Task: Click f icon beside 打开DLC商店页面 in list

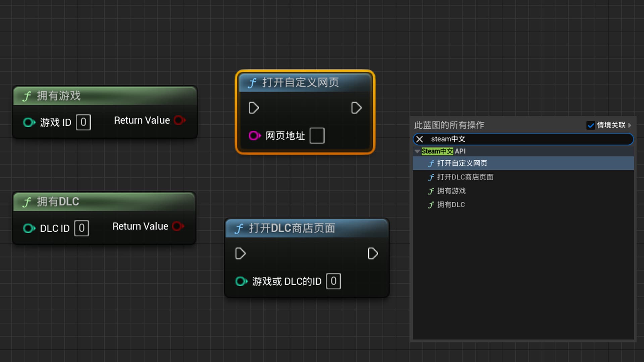Action: click(x=431, y=177)
